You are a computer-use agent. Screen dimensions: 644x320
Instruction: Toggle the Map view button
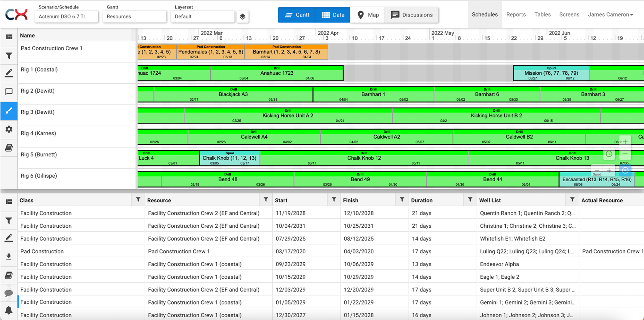368,15
